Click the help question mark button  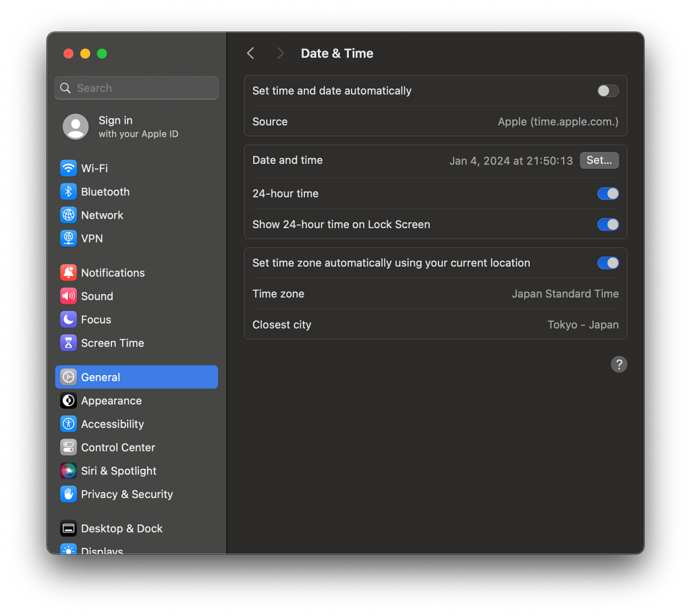coord(618,364)
